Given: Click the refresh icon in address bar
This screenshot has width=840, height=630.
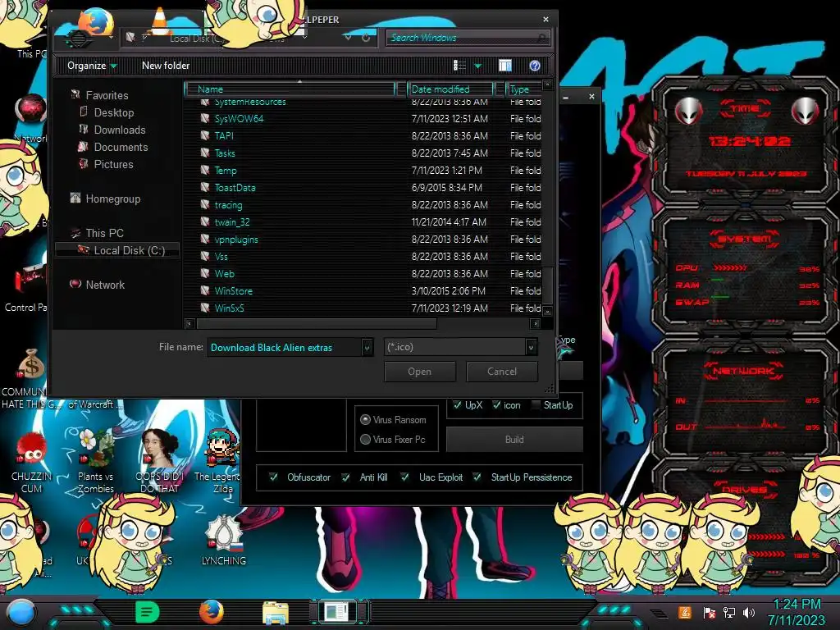Looking at the screenshot, I should tap(365, 38).
